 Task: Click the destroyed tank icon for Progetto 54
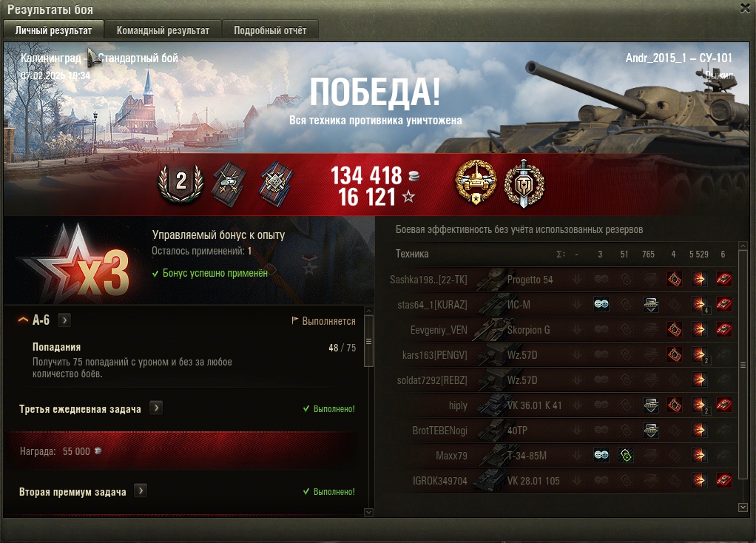click(x=723, y=279)
